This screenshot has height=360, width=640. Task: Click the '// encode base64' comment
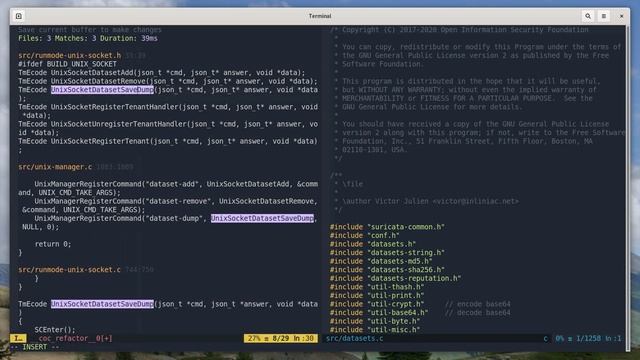coord(478,304)
